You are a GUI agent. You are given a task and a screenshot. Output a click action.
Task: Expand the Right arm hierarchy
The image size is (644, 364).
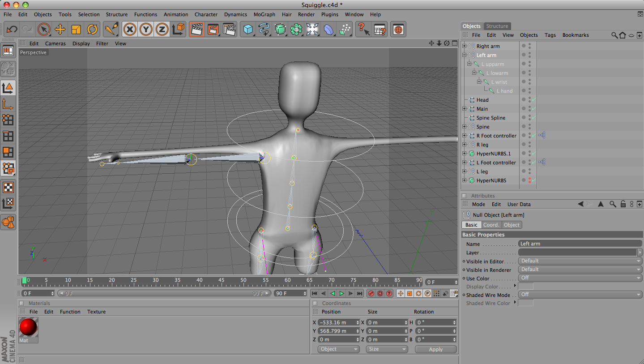(x=464, y=46)
